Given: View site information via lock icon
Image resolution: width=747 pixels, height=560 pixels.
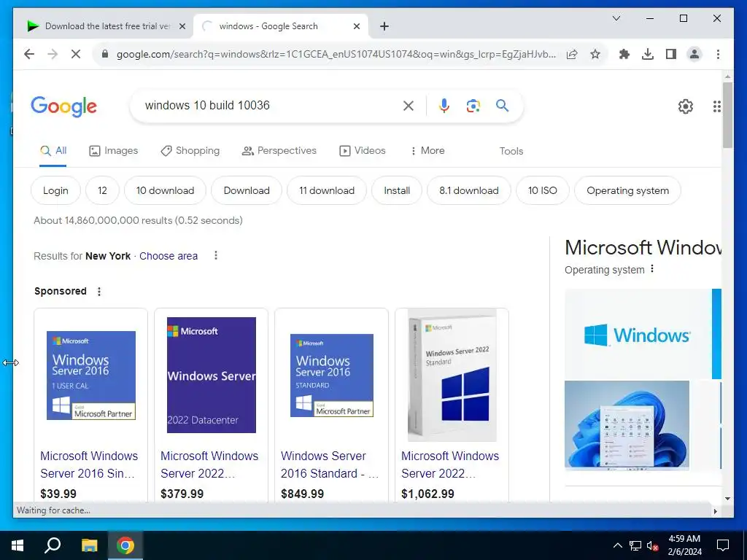Looking at the screenshot, I should pos(105,54).
